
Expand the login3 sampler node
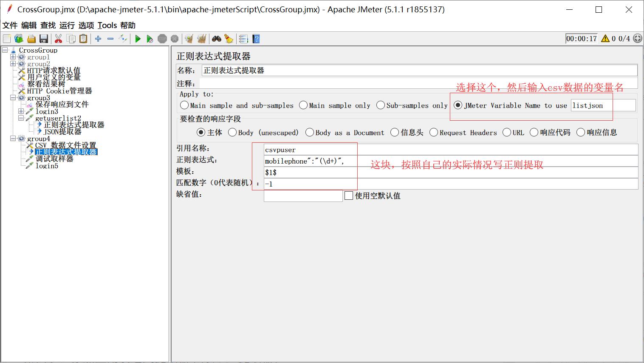point(21,111)
